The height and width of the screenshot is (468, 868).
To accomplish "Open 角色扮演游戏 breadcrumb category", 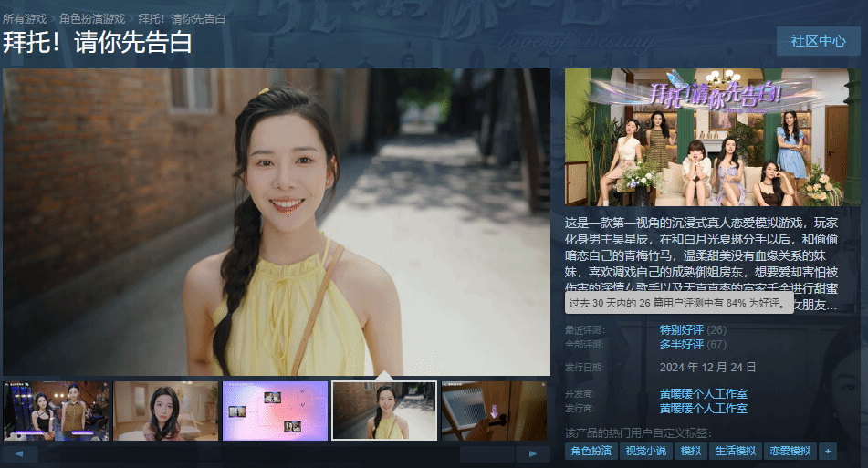I will tap(92, 18).
